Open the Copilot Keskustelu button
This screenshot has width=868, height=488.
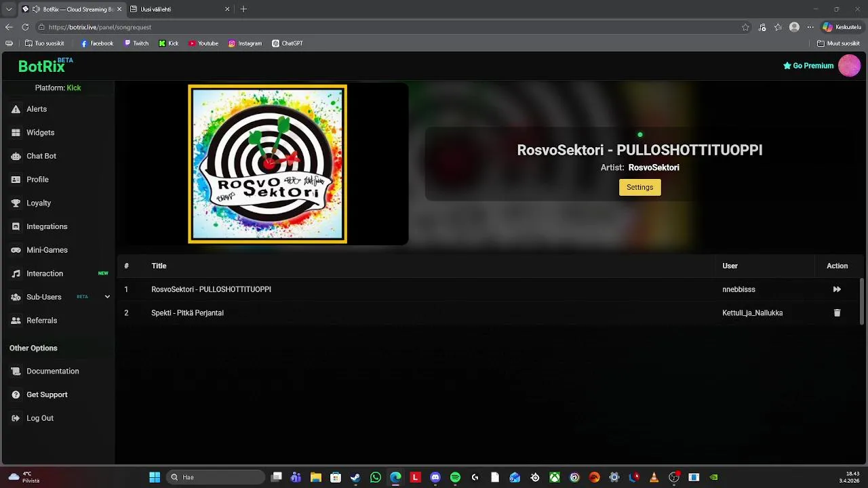click(x=842, y=27)
